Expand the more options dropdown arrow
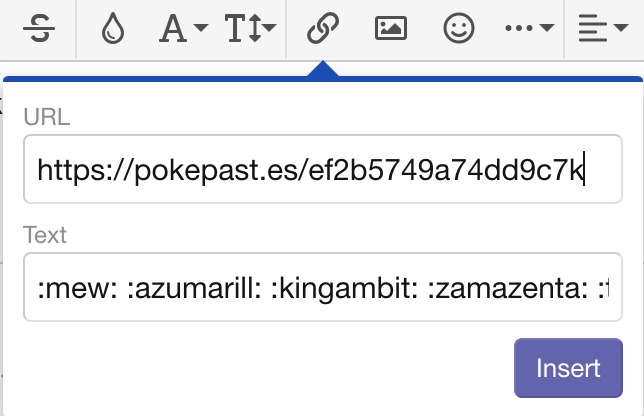Screen dimensions: 644x416 click(x=546, y=30)
